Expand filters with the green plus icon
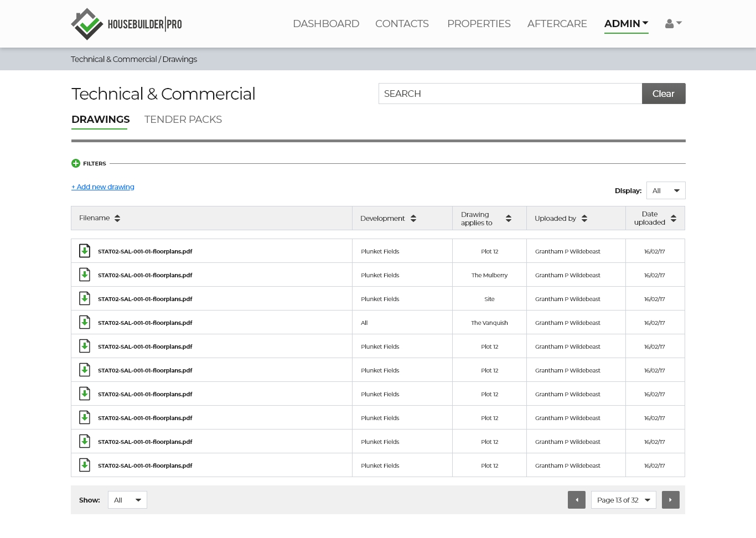This screenshot has width=756, height=538. pos(76,163)
